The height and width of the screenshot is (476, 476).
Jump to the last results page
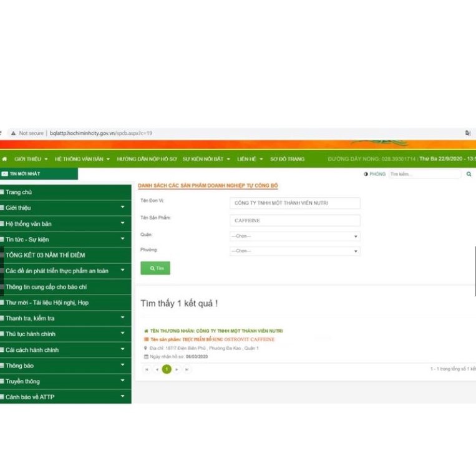tap(187, 369)
